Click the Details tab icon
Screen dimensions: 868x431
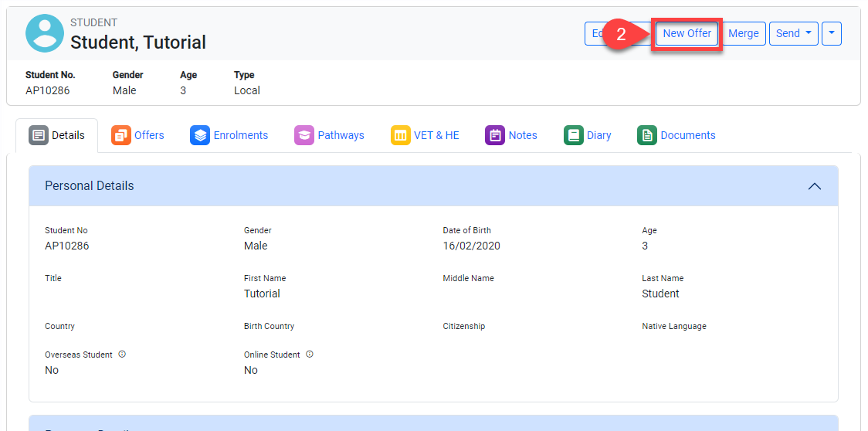[39, 135]
